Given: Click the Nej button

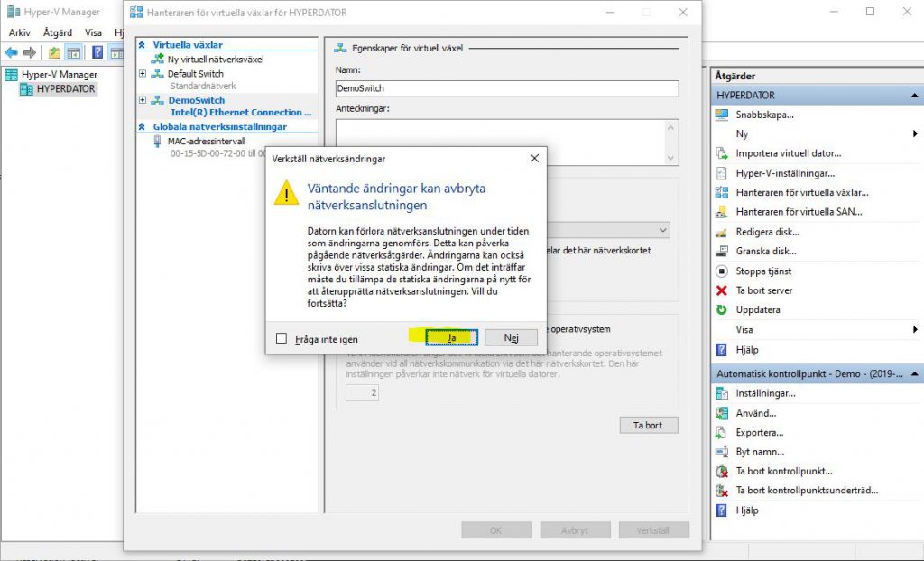Looking at the screenshot, I should coord(511,337).
